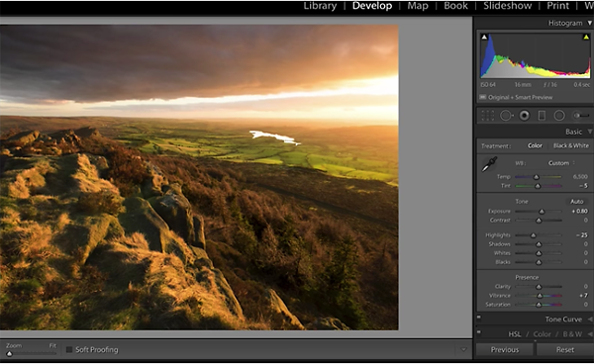Click the Temp value 6,500

(580, 177)
